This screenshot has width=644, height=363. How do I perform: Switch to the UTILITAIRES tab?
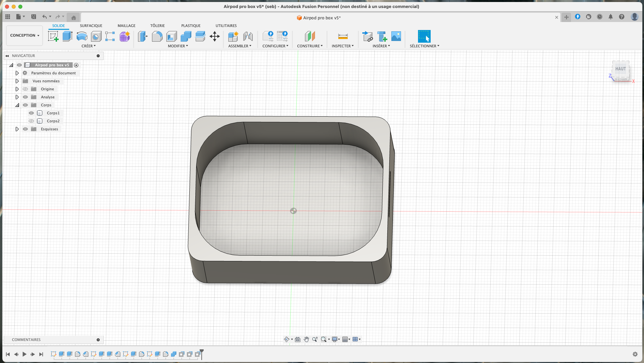click(x=226, y=26)
